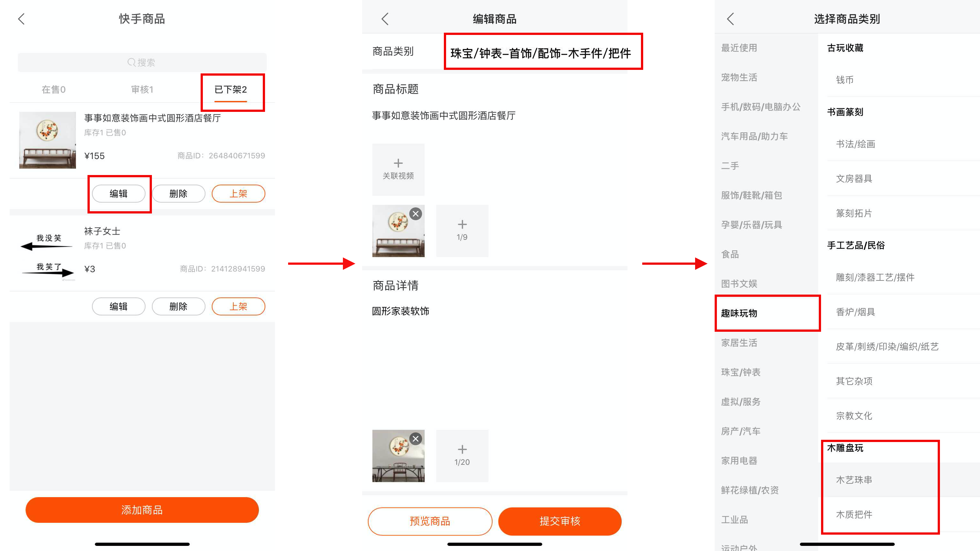Screen dimensions: 980x551
Task: Tap back arrow on 编辑商品 screen
Action: pos(385,19)
